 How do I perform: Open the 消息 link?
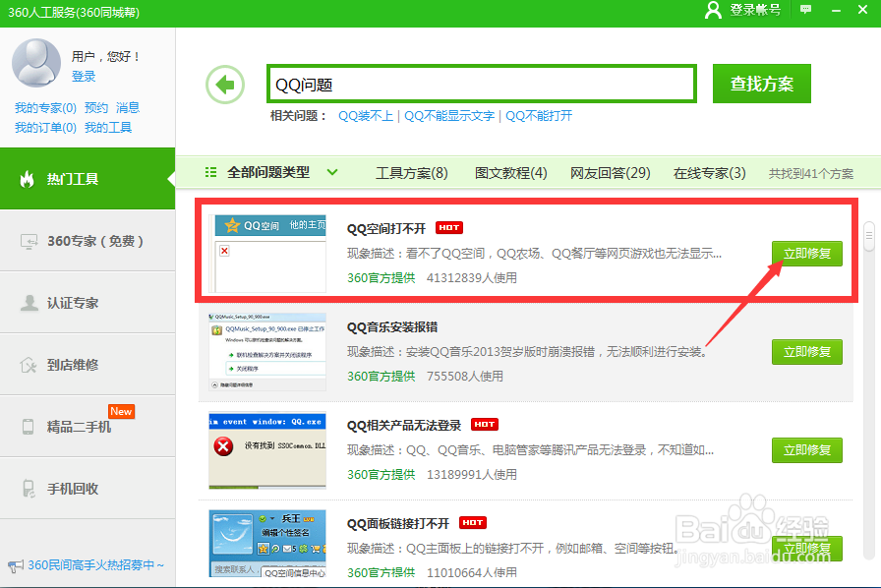point(128,108)
